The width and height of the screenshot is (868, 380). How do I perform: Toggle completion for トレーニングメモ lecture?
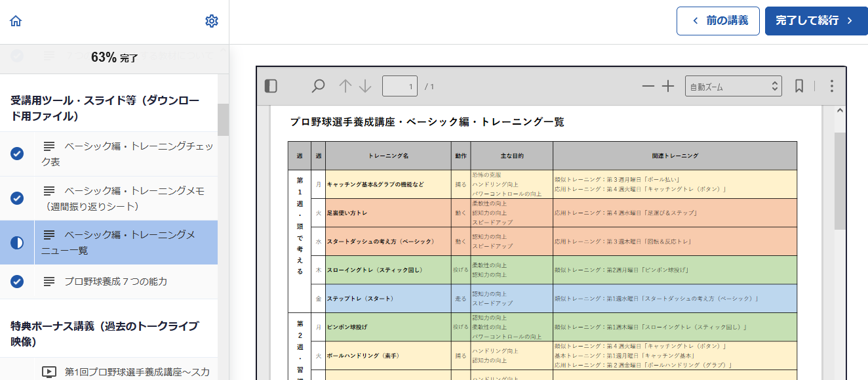(17, 198)
